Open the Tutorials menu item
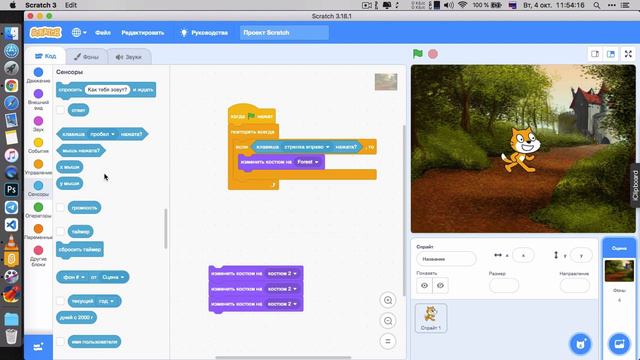Screen dimensions: 640x360 pos(204,33)
